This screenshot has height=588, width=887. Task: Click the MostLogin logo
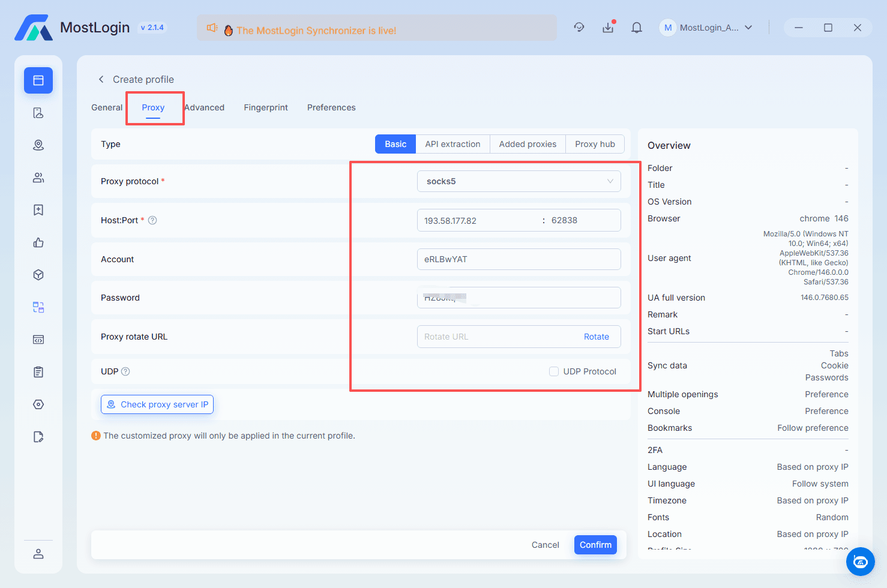[x=34, y=28]
